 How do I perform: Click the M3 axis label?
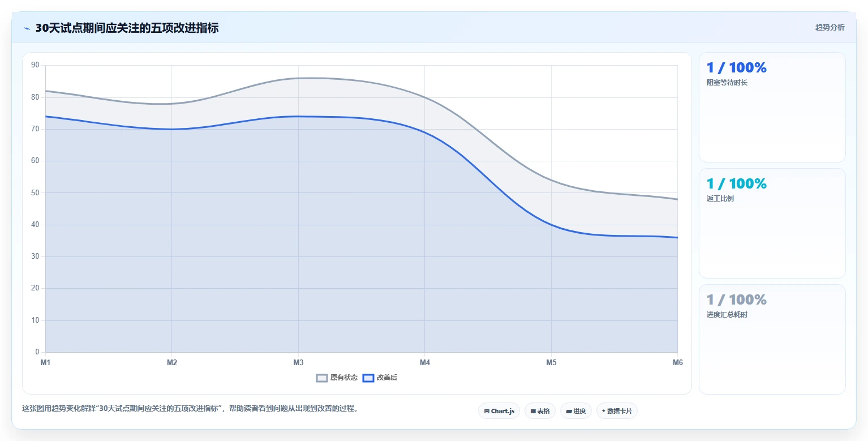(298, 363)
